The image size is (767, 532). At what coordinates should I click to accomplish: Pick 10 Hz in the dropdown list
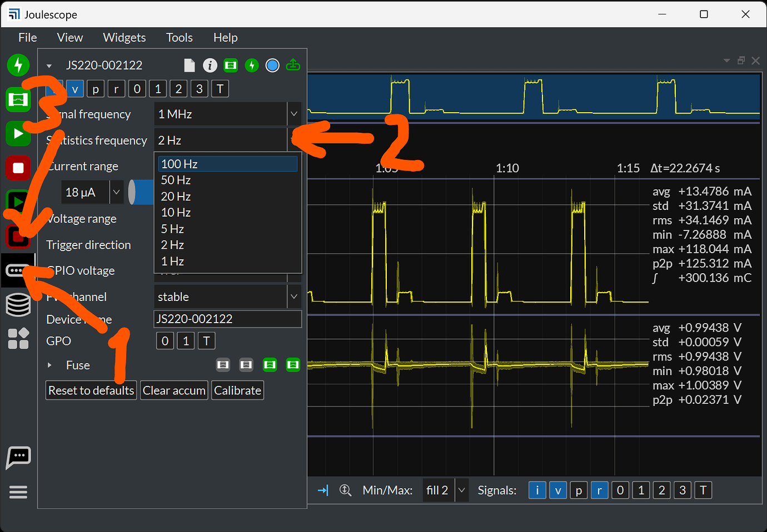pos(228,212)
